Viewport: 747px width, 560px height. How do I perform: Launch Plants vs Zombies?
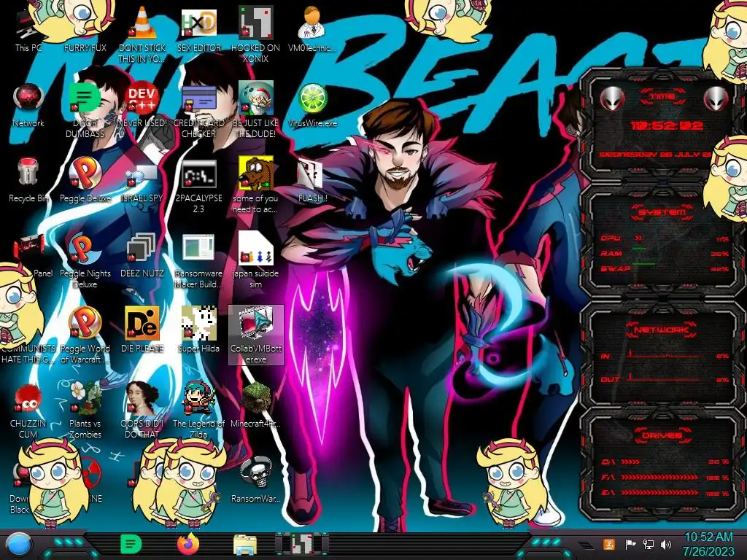[85, 411]
